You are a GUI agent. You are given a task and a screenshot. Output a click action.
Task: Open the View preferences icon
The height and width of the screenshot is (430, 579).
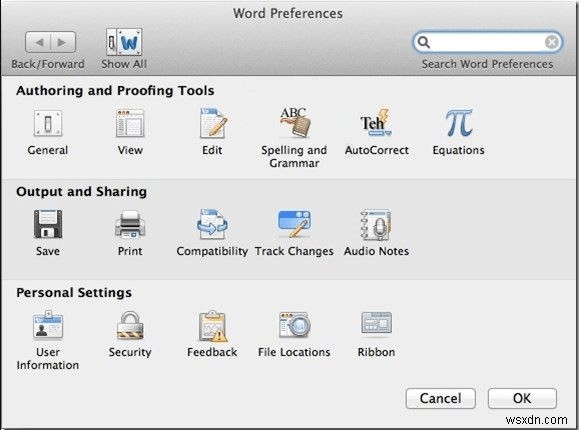click(130, 123)
